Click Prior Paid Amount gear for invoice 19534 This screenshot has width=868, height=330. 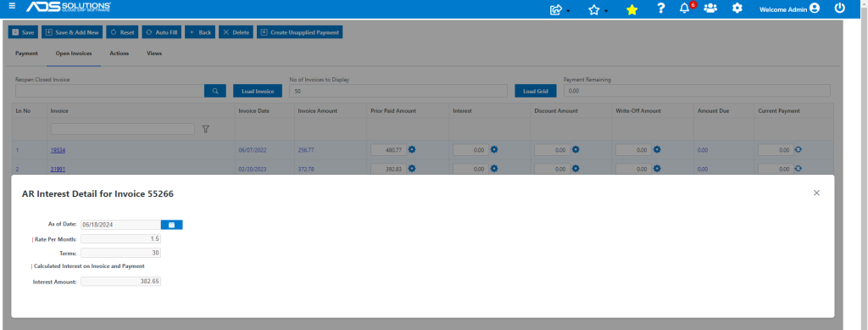(412, 149)
